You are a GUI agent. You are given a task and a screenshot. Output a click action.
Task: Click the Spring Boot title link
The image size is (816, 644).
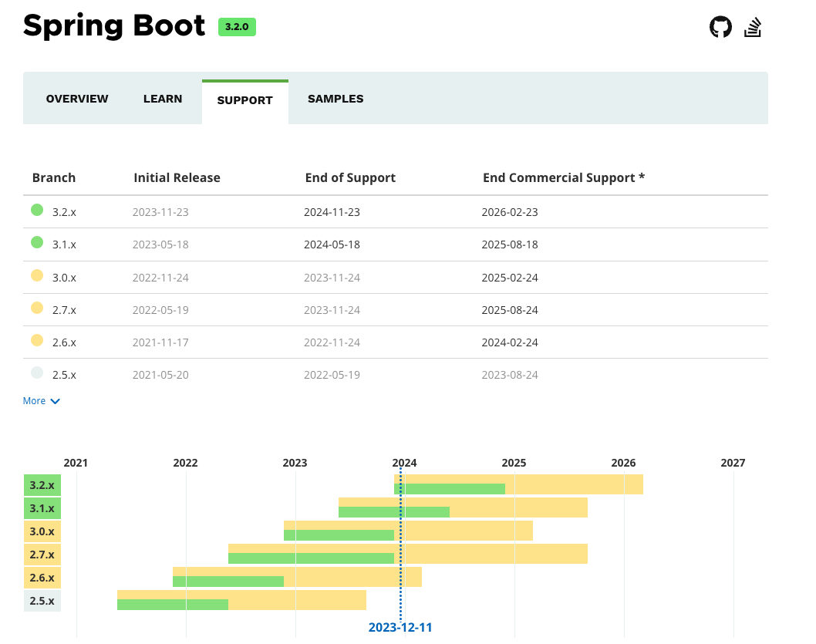(114, 25)
